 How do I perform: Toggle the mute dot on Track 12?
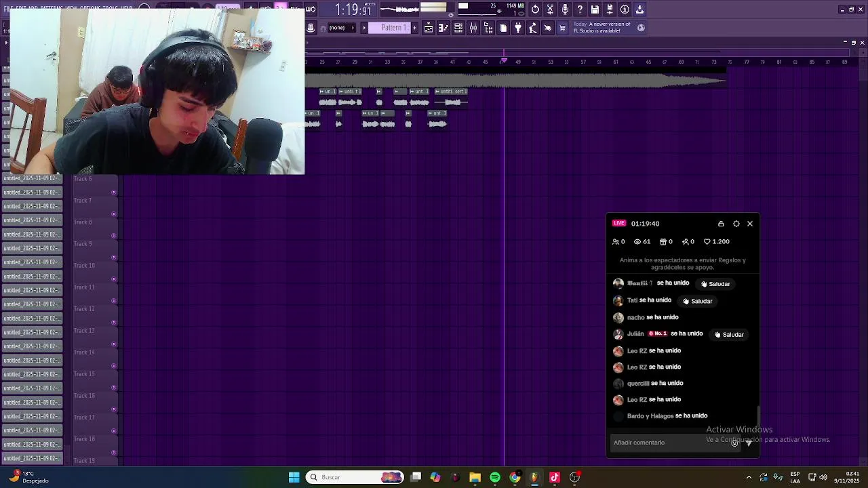pos(113,323)
